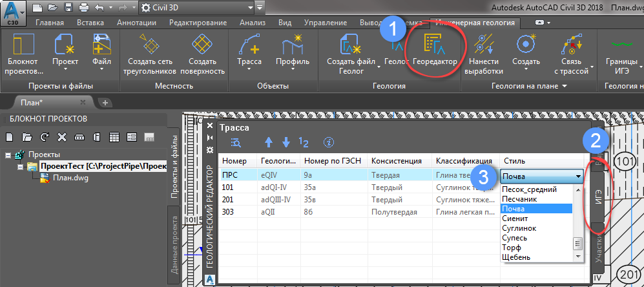Screen dimensions: 644x287
Task: Click Создать файл Геолог
Action: 351,54
